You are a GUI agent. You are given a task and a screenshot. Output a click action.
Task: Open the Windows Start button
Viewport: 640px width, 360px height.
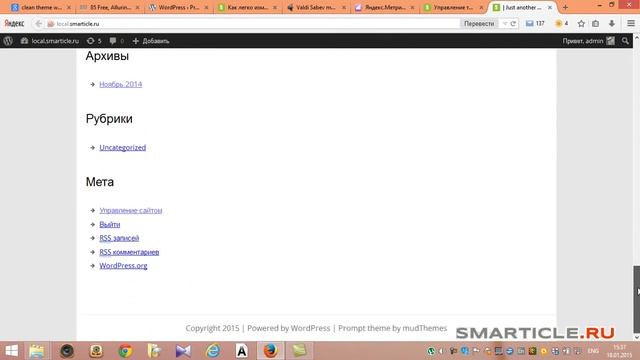[x=11, y=351]
